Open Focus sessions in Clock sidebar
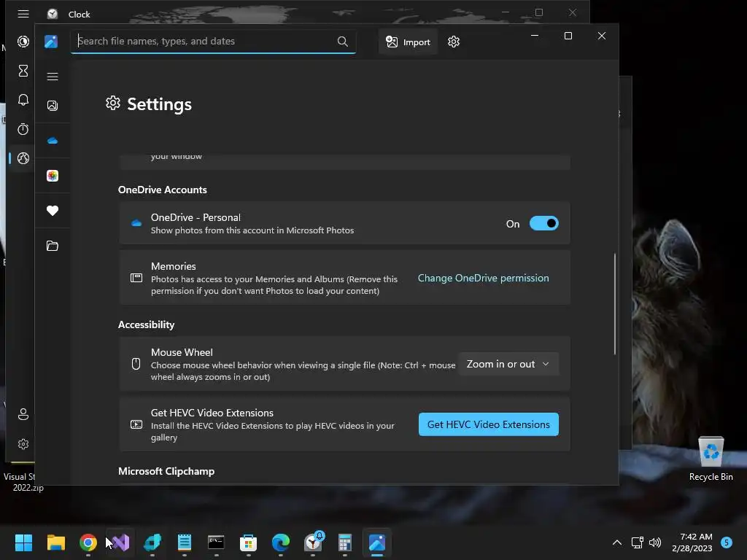 (23, 42)
